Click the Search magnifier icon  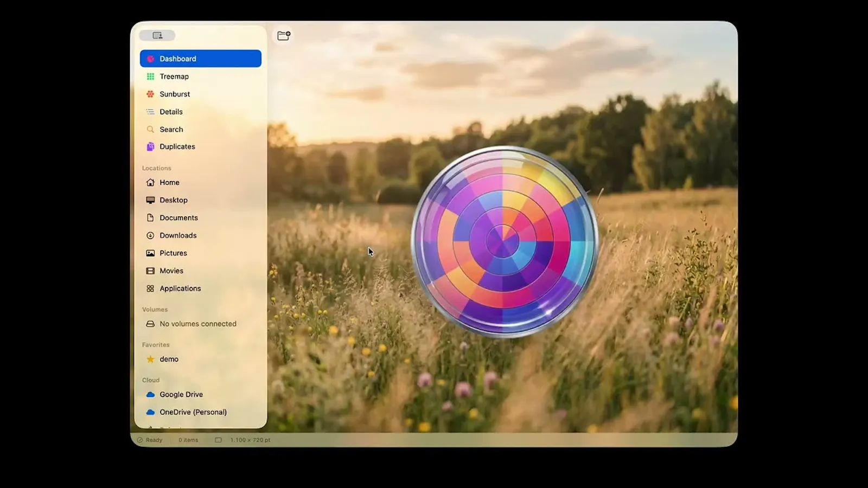pos(150,129)
